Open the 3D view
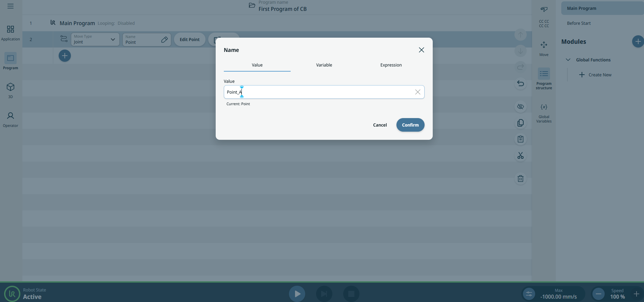Screen dimensions: 644x302 point(11,90)
